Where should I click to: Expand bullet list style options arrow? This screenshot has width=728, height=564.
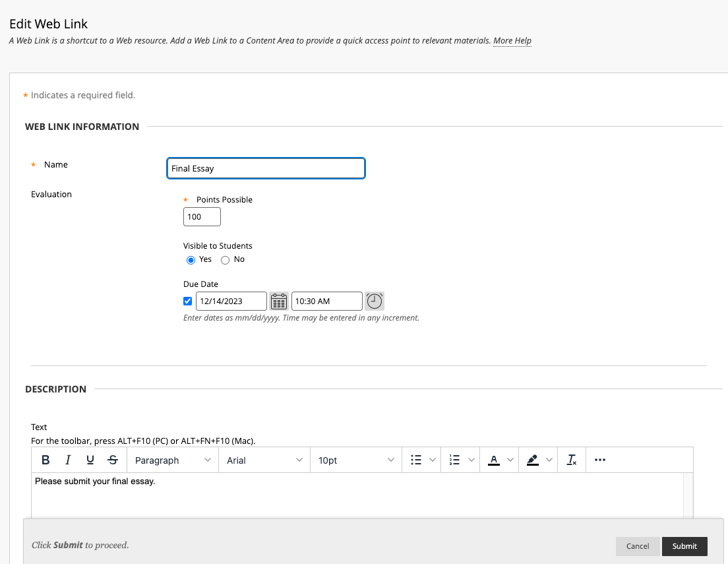433,460
